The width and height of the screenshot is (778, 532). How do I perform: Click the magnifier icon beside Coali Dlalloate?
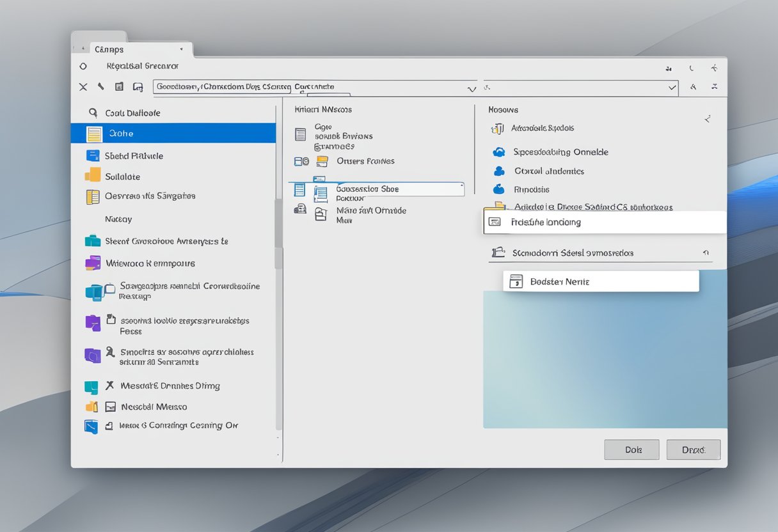(93, 113)
